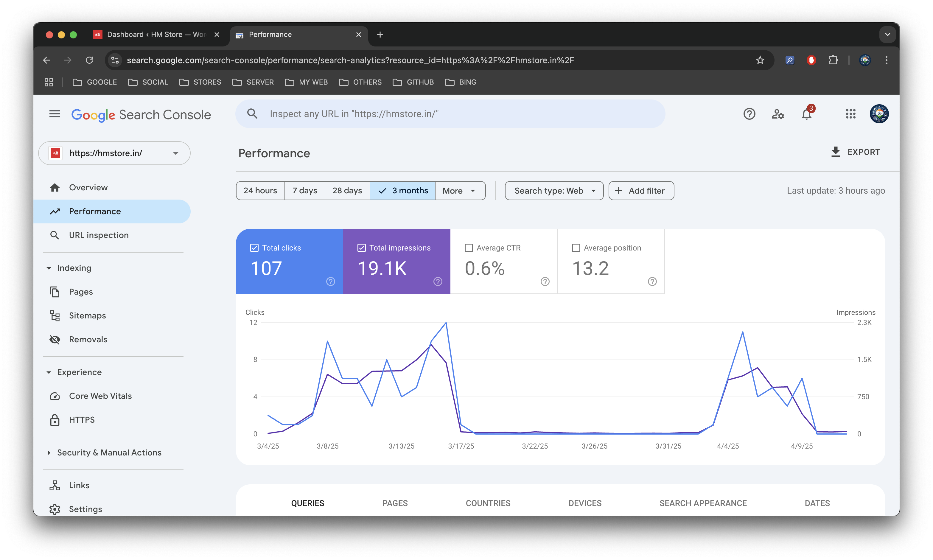Open browser extensions puzzle icon
The image size is (933, 560).
click(833, 60)
